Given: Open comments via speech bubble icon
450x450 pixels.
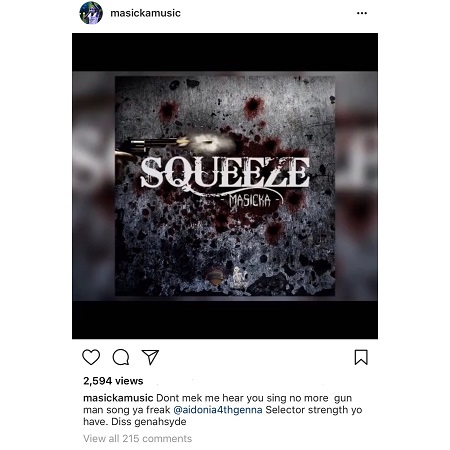Looking at the screenshot, I should click(x=121, y=357).
